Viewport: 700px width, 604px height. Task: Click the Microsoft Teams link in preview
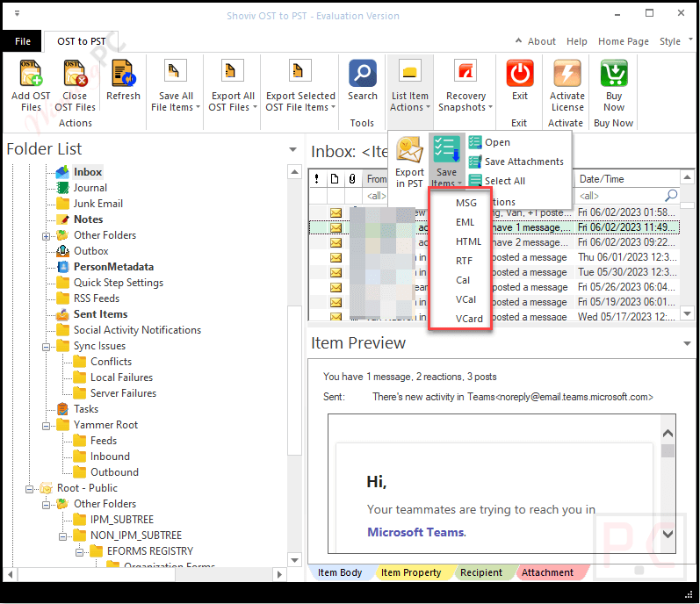click(415, 532)
